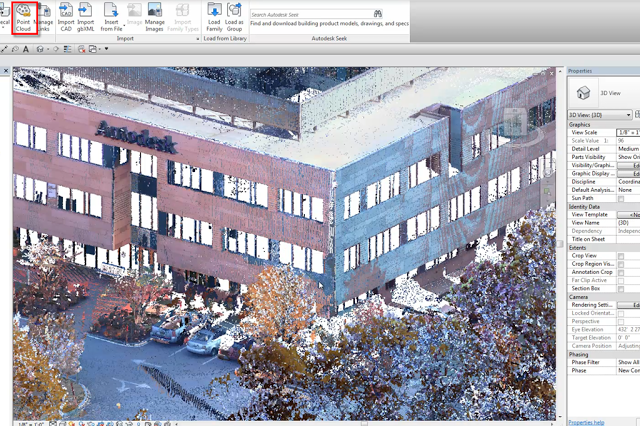Select the Import gbXML tool
640x426 pixels.
click(86, 18)
